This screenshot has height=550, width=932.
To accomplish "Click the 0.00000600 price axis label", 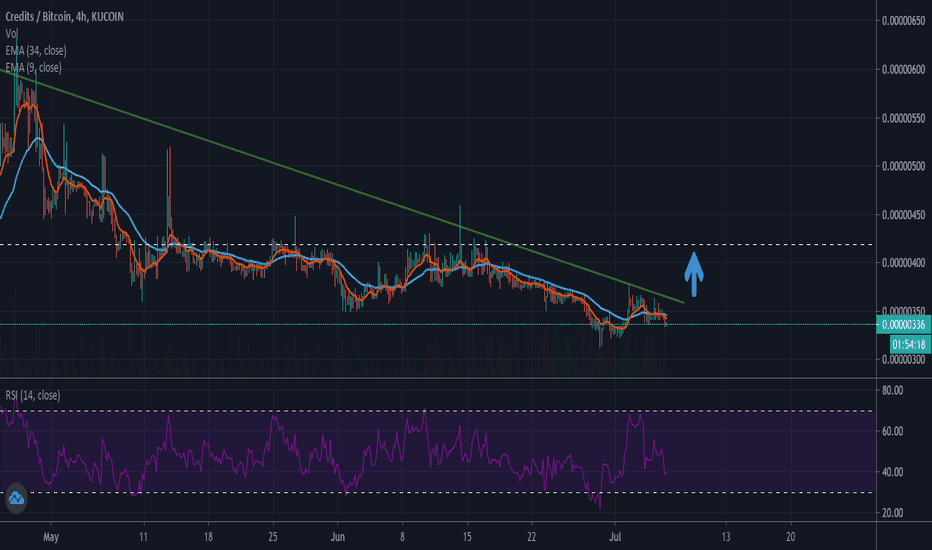I will (903, 70).
